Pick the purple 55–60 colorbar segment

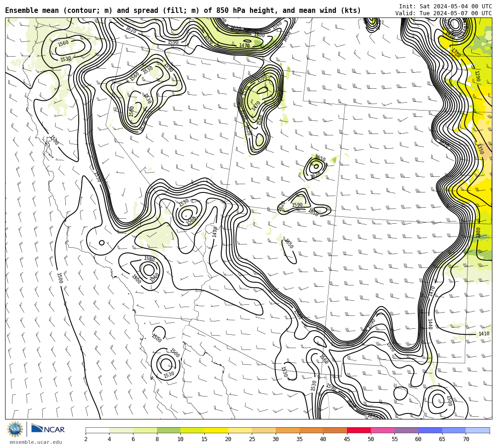(406, 430)
